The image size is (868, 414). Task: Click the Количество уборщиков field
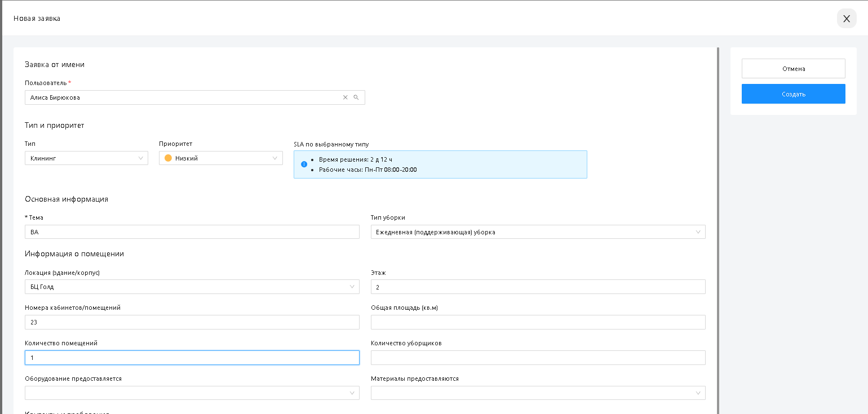tap(538, 358)
